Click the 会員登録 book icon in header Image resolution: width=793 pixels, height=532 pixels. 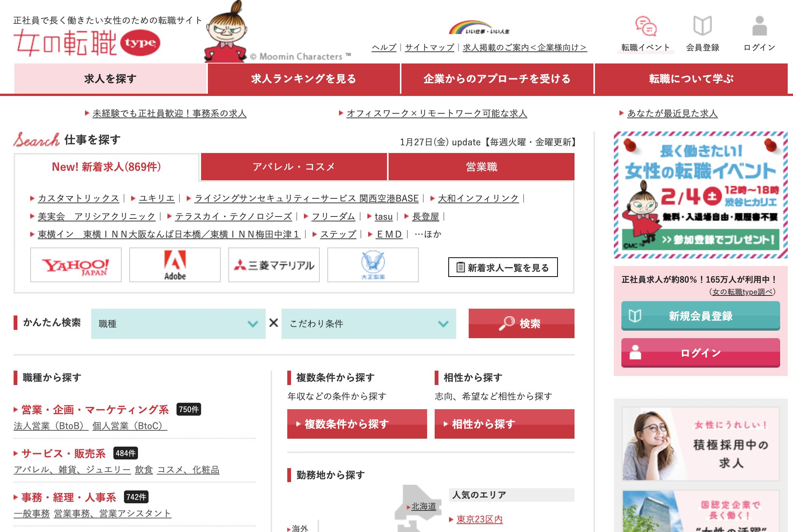point(702,25)
